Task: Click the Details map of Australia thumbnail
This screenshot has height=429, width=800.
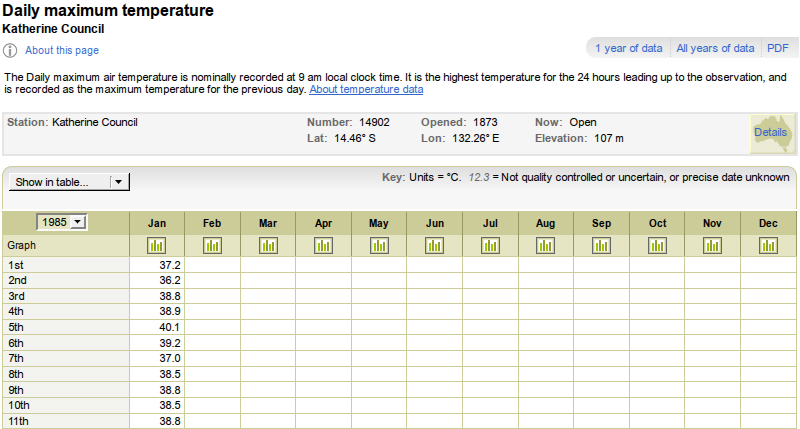Action: point(771,133)
